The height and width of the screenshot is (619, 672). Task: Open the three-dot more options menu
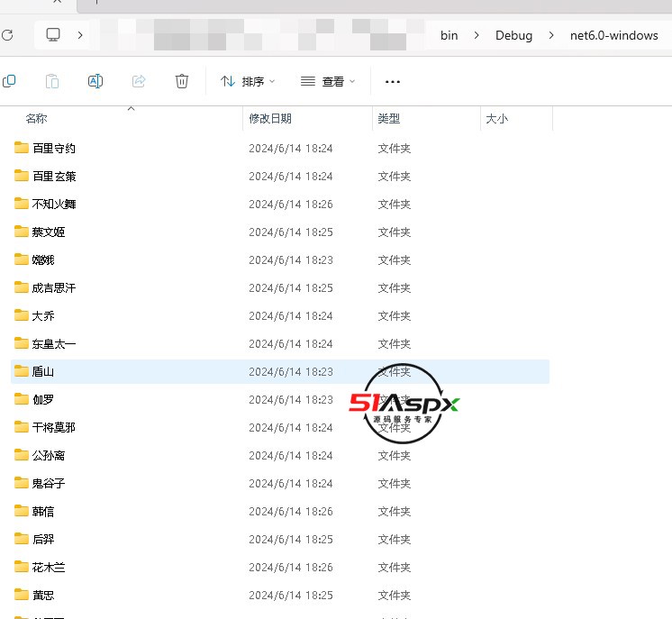point(393,81)
